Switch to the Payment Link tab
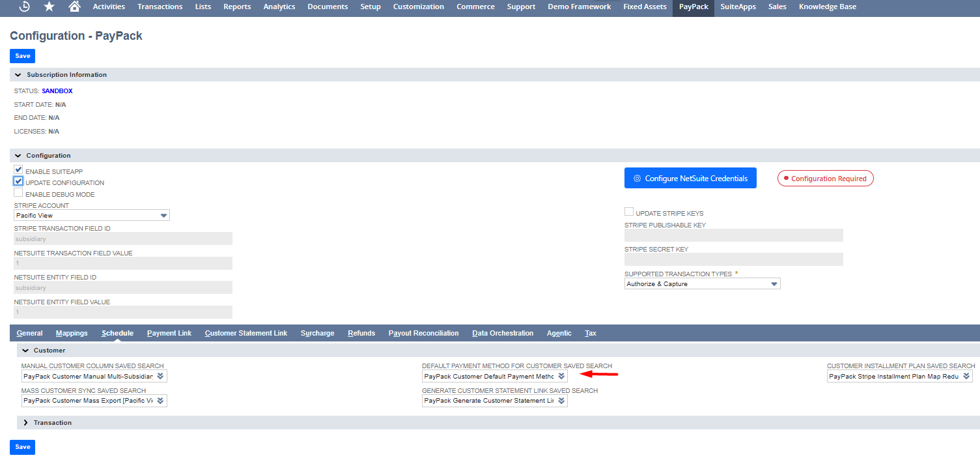980x462 pixels. [169, 333]
